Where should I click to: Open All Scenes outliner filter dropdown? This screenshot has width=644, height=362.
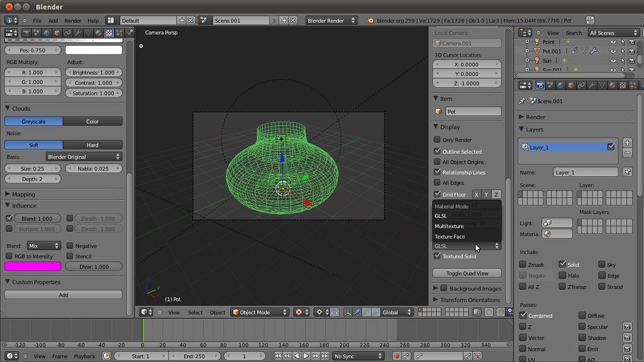614,33
